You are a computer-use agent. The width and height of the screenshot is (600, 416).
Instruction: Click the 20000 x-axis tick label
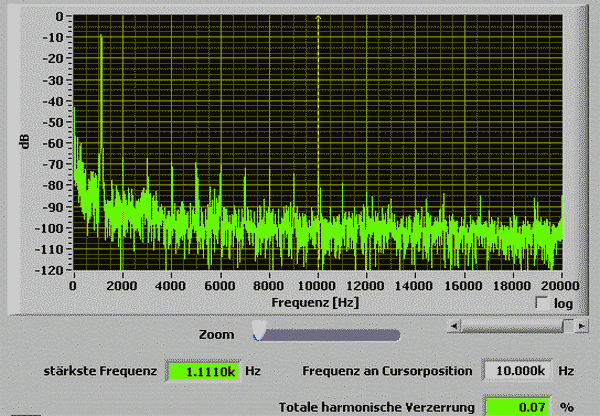[560, 285]
